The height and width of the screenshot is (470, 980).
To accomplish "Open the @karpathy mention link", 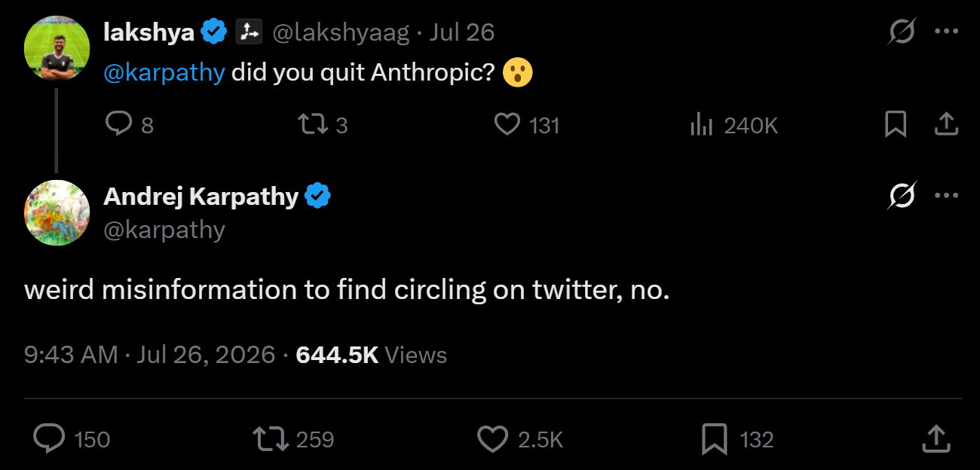I will pyautogui.click(x=164, y=73).
